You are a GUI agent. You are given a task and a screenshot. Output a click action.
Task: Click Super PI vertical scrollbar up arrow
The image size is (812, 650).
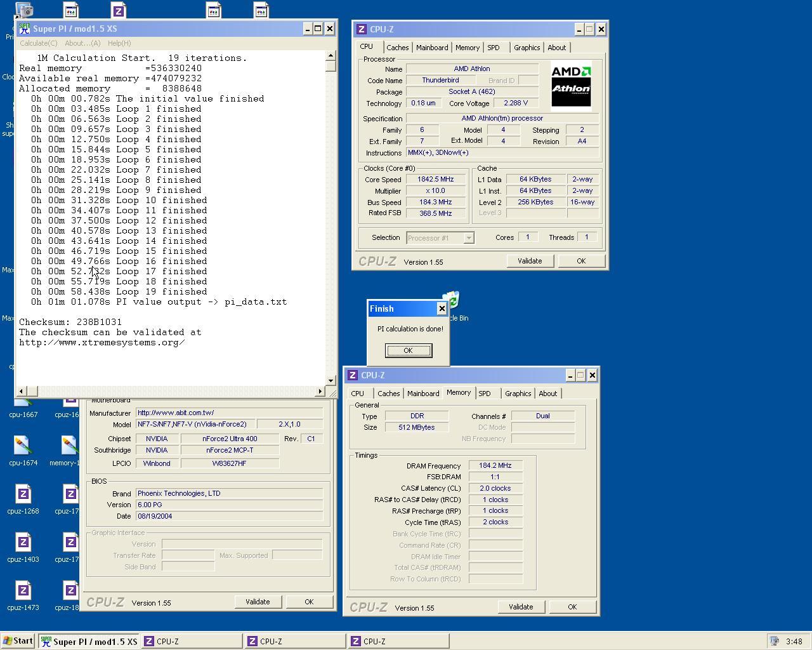pos(331,56)
